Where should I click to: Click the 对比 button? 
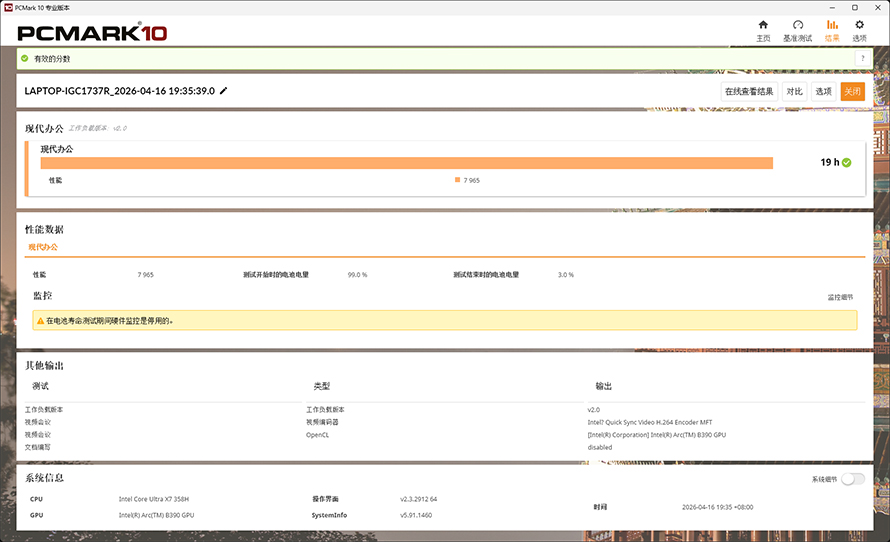[x=794, y=91]
